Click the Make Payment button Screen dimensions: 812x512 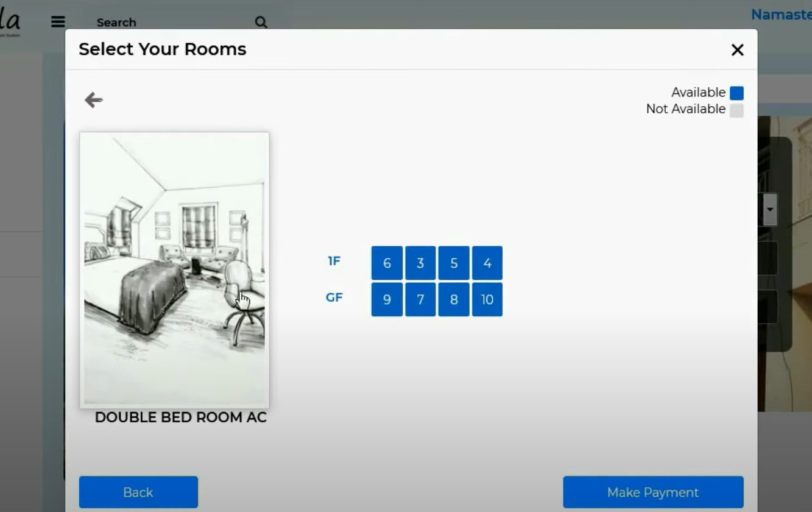tap(653, 492)
